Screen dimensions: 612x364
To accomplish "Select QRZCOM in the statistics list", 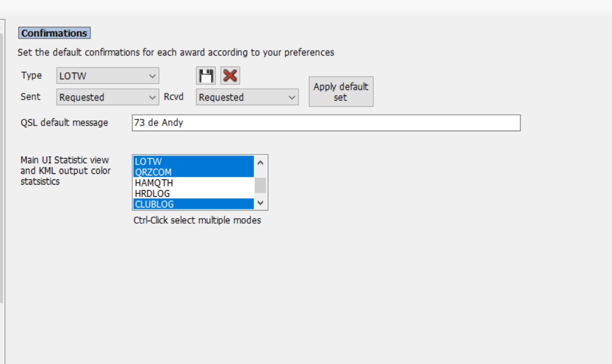I will tap(194, 172).
